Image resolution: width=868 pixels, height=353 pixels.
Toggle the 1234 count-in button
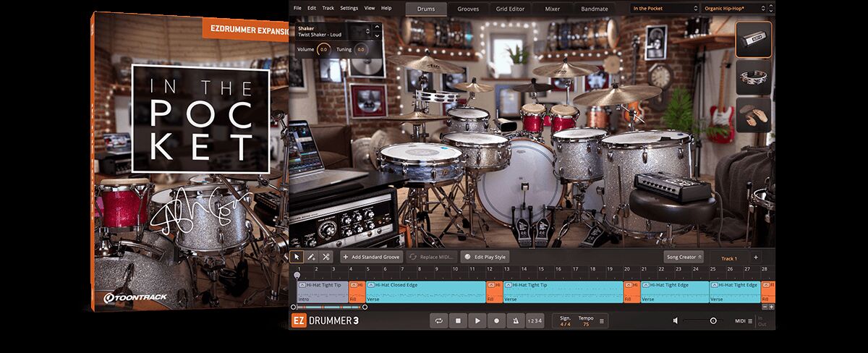[534, 320]
